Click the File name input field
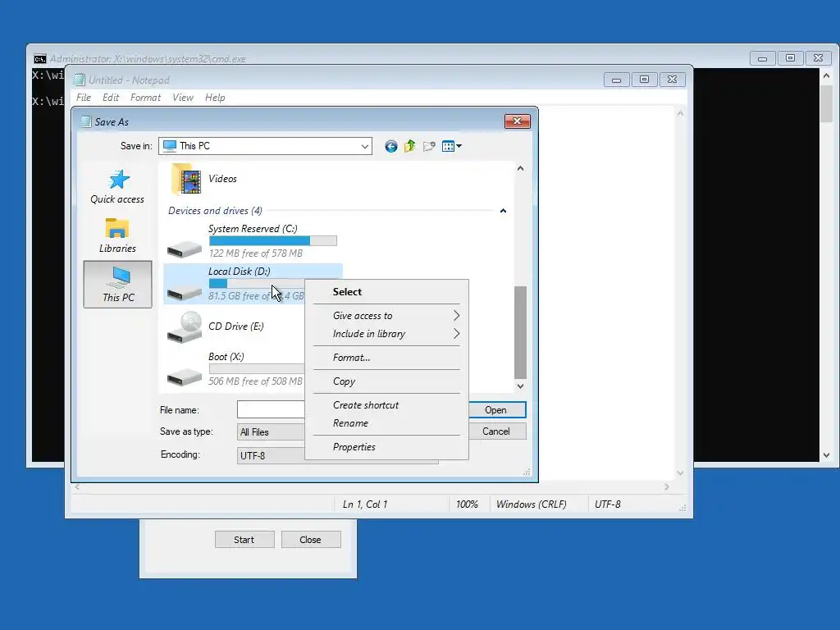Screen dimensions: 840x630 pos(271,410)
